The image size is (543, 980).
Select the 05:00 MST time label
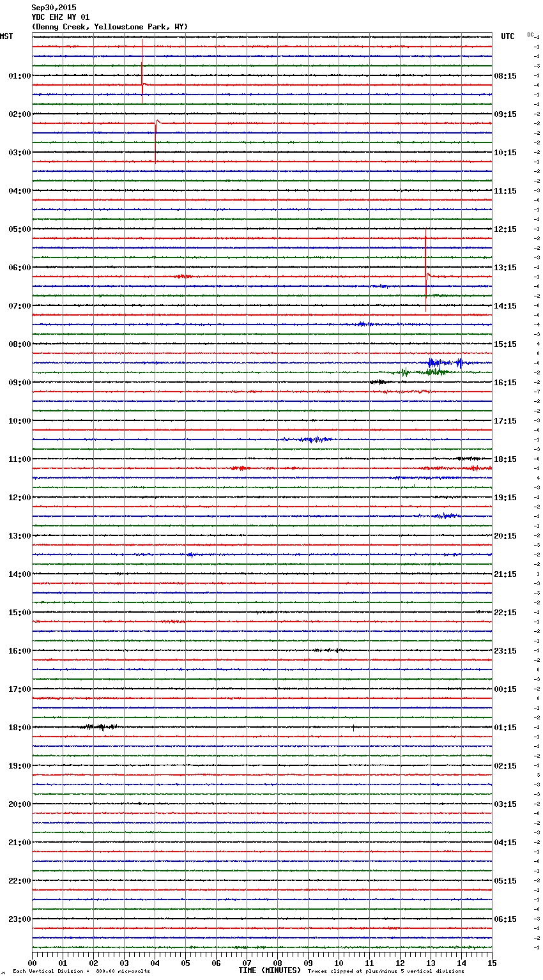pos(20,229)
